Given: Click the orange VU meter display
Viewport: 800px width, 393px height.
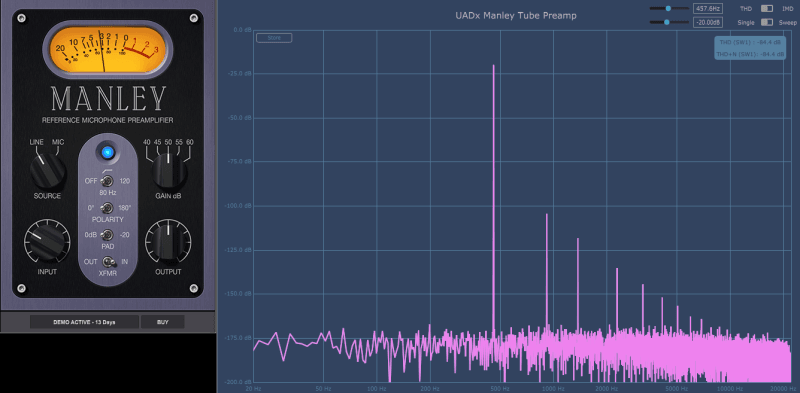Looking at the screenshot, I should click(108, 50).
